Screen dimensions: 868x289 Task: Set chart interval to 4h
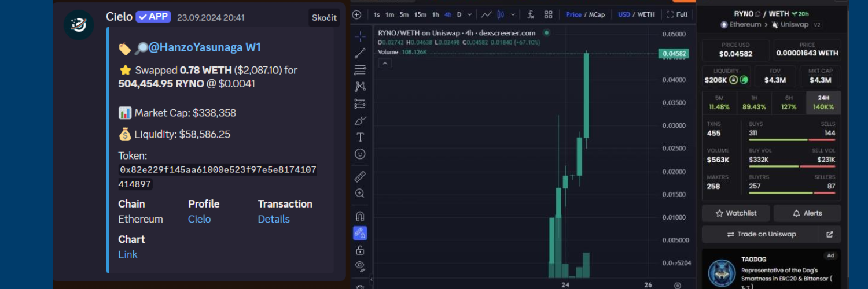click(448, 14)
